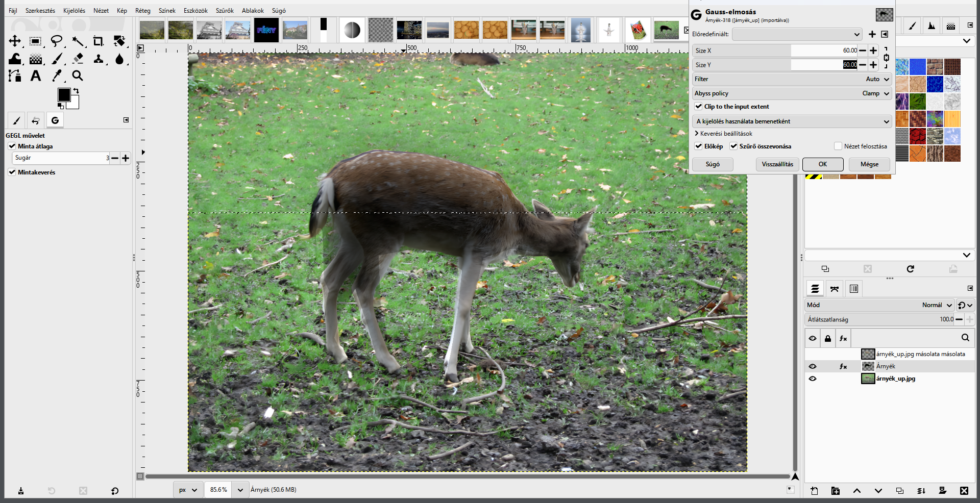This screenshot has width=980, height=503.
Task: Choose the Crop tool
Action: click(99, 41)
